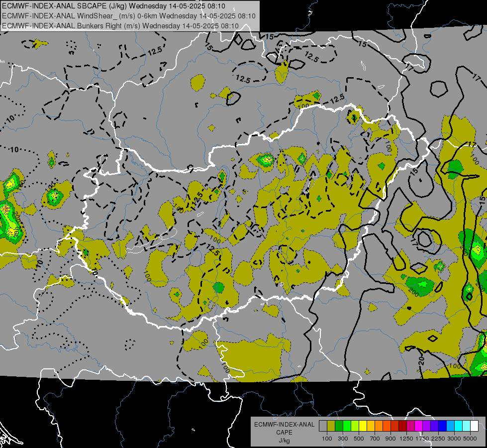
Task: Select the lime yellow-green legend swatch
Action: pyautogui.click(x=355, y=426)
